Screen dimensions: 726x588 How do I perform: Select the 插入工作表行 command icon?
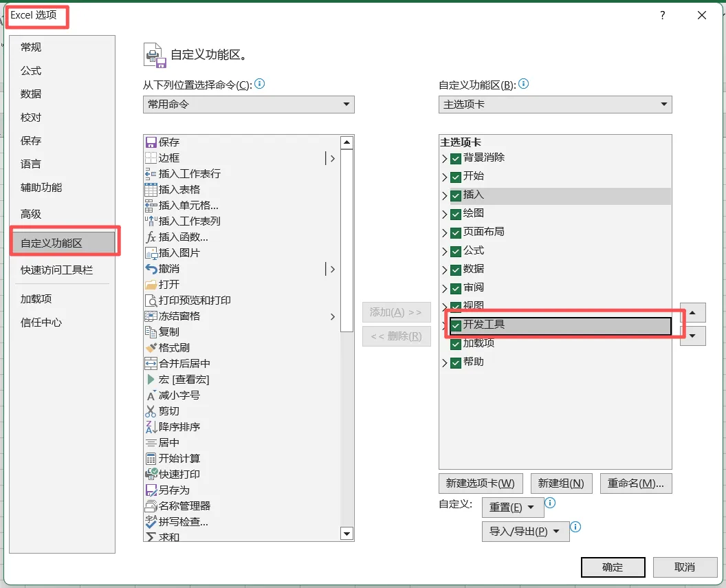[151, 173]
